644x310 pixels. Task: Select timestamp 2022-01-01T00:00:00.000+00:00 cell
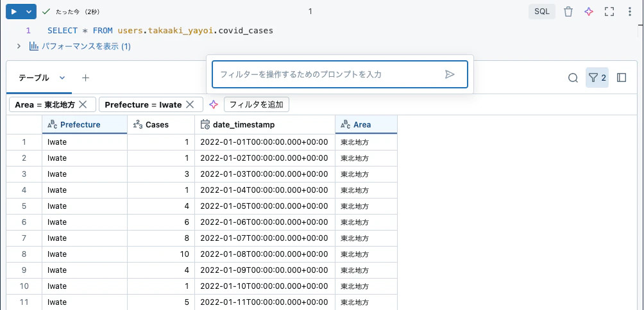[x=265, y=142]
